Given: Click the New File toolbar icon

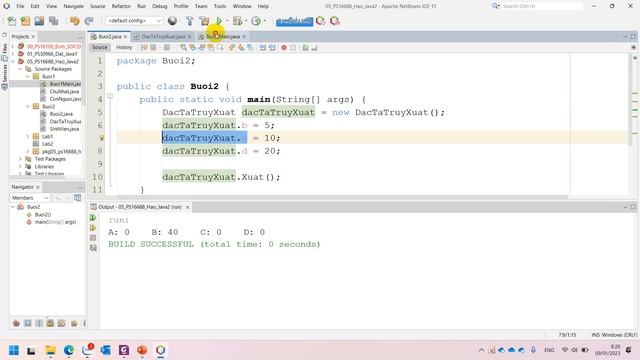Looking at the screenshot, I should pyautogui.click(x=12, y=21).
